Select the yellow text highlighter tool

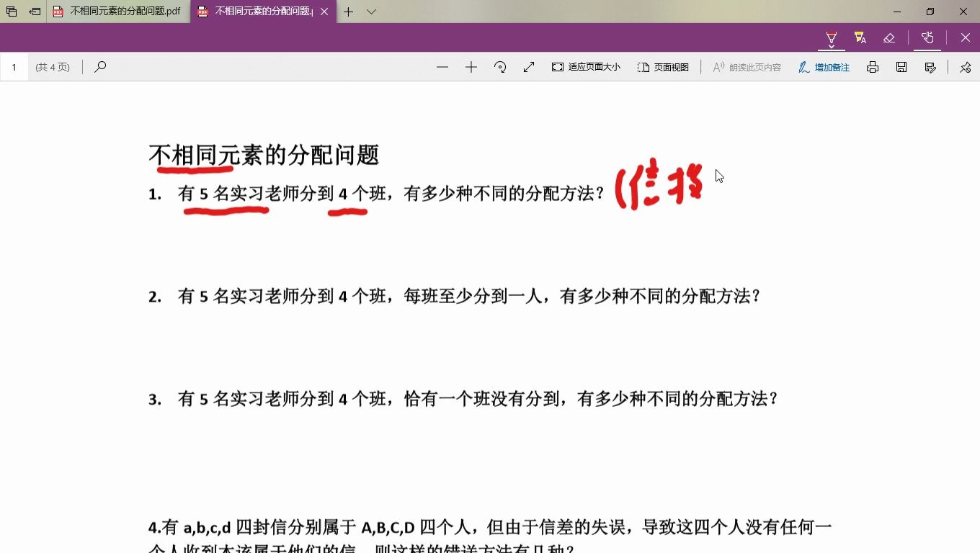(x=860, y=37)
